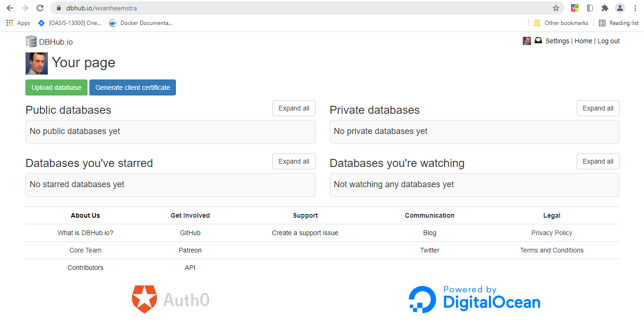Click the browser back arrow

(x=9, y=8)
